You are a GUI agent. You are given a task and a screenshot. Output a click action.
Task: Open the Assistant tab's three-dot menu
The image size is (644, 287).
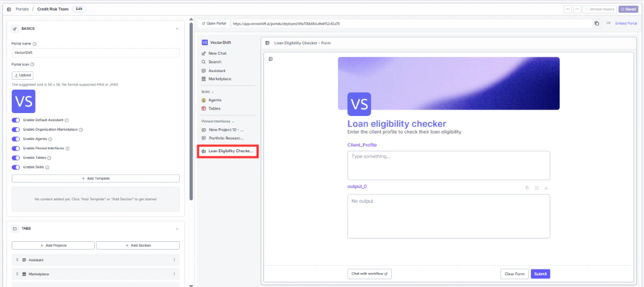174,260
